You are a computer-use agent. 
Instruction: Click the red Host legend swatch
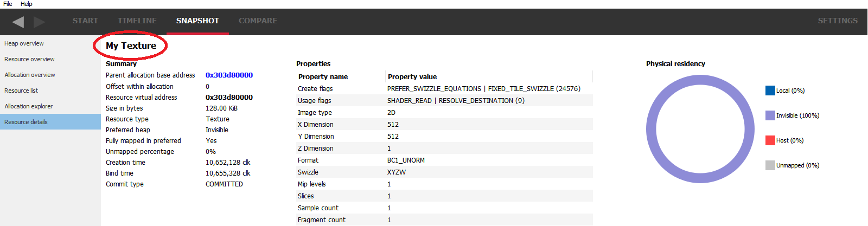click(770, 140)
